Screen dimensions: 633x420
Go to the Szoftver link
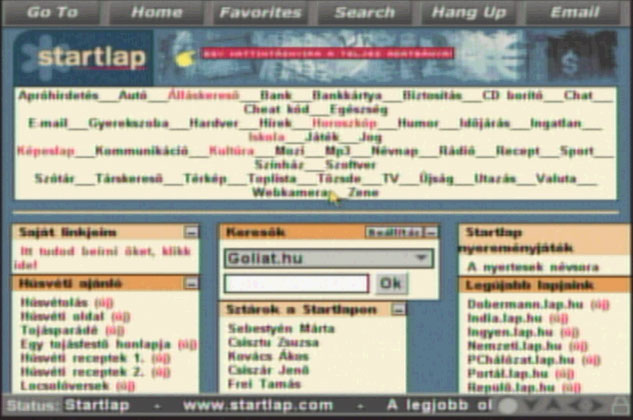coord(350,165)
